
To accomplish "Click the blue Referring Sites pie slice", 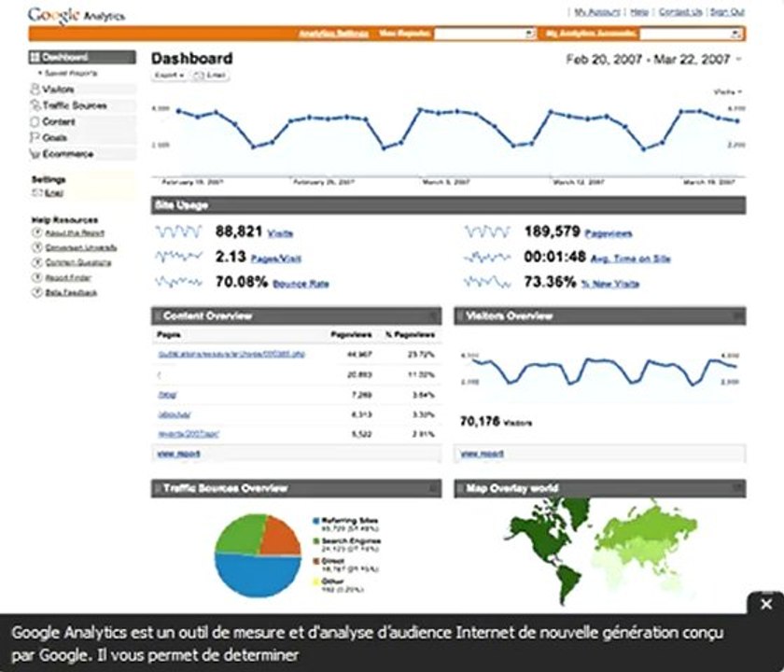I will pos(258,578).
